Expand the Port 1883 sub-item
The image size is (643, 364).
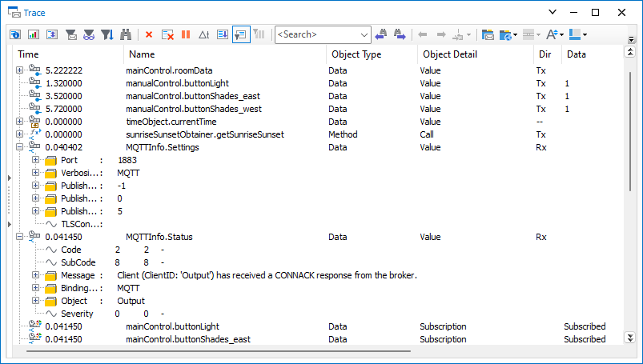pyautogui.click(x=36, y=160)
